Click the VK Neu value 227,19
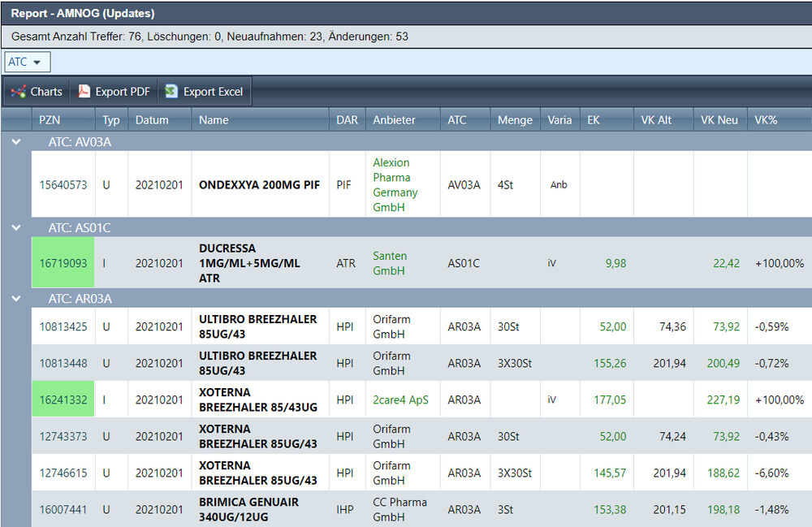 tap(723, 400)
